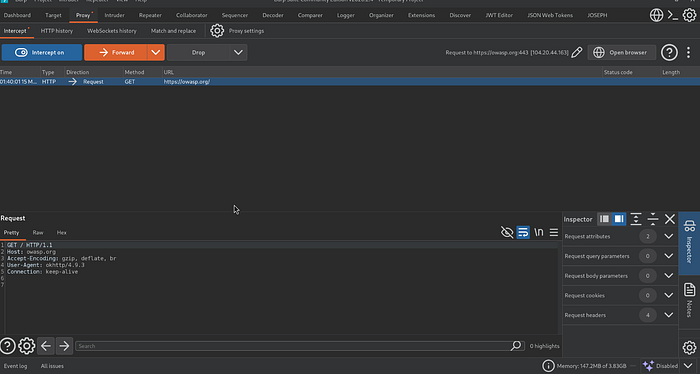Open the Decoder tab
700x374 pixels.
[x=273, y=15]
